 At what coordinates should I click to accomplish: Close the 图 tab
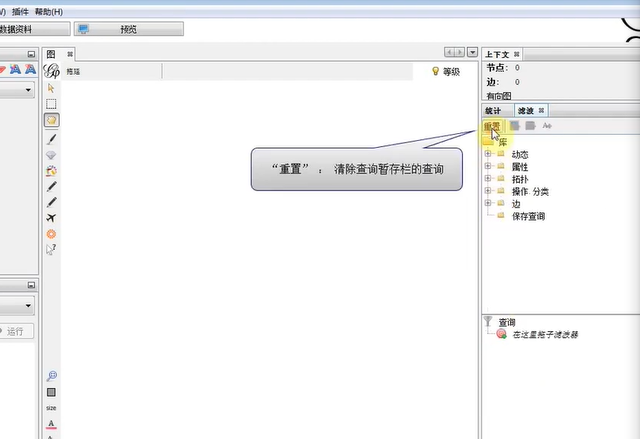pyautogui.click(x=70, y=54)
